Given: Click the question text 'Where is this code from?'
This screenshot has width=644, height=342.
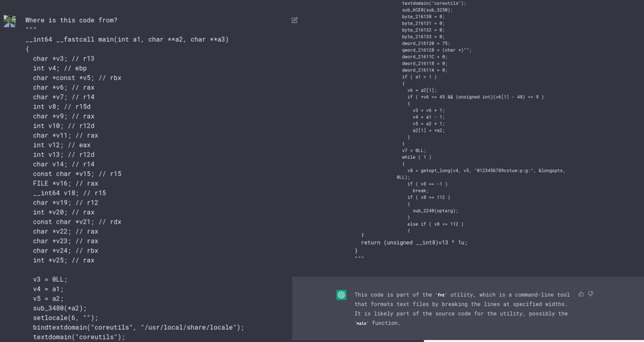Looking at the screenshot, I should tap(71, 20).
